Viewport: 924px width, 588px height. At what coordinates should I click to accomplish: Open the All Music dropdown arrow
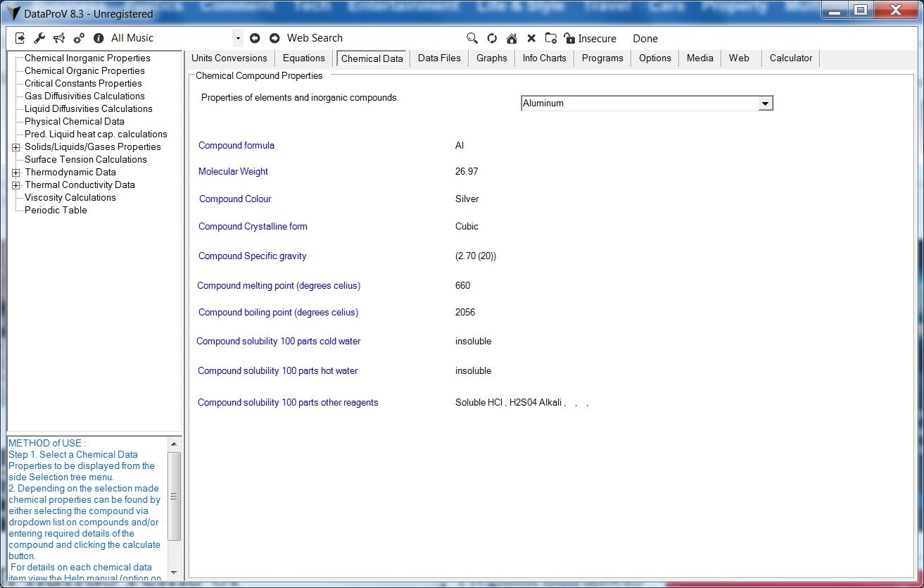(x=238, y=38)
